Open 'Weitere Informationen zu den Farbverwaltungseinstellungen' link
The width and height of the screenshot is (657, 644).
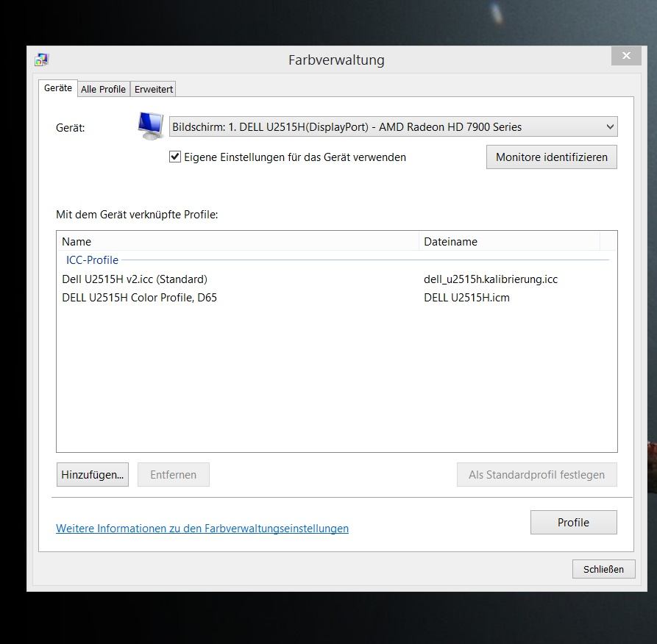click(x=202, y=529)
